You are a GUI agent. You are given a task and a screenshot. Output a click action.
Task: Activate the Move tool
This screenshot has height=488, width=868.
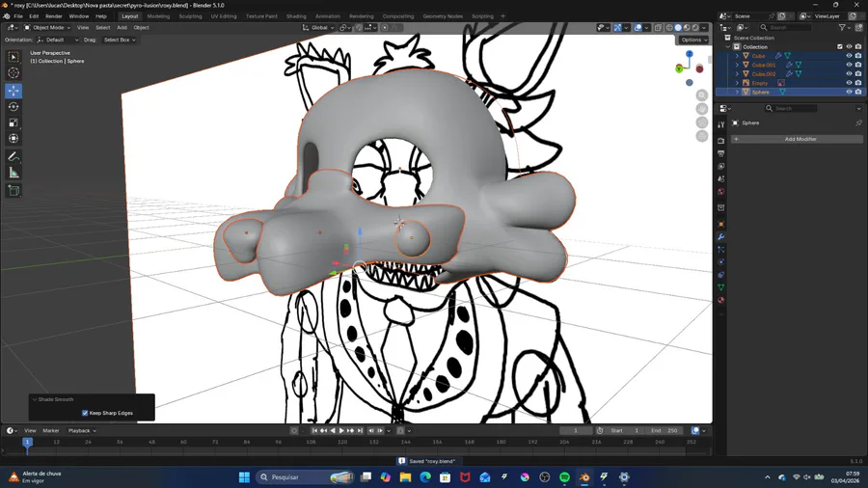click(x=14, y=91)
